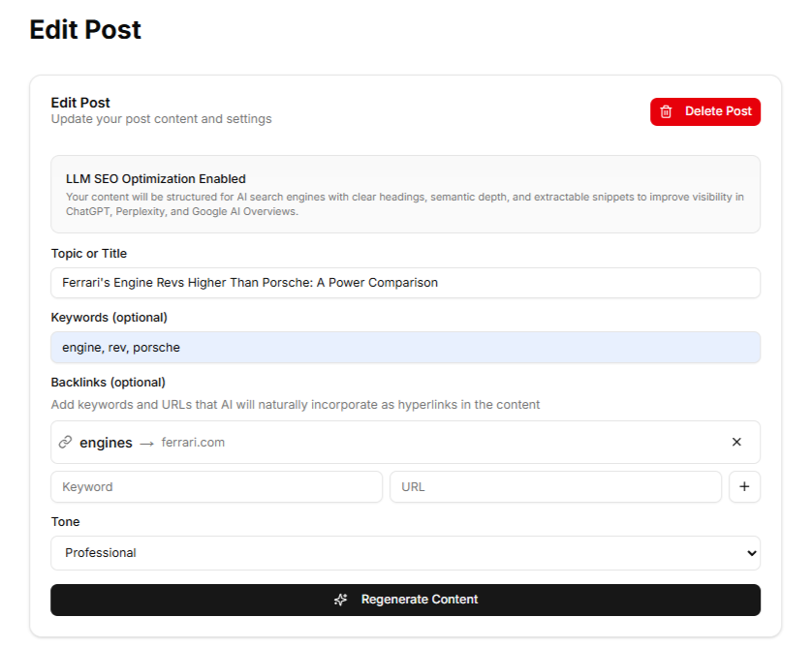The width and height of the screenshot is (812, 648).
Task: Open the Tone dropdown showing Professional
Action: tap(405, 553)
